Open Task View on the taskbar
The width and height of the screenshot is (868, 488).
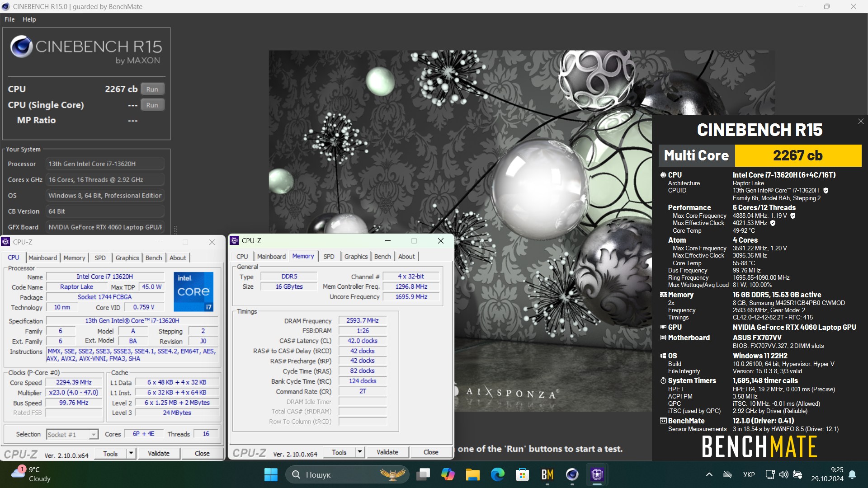424,474
